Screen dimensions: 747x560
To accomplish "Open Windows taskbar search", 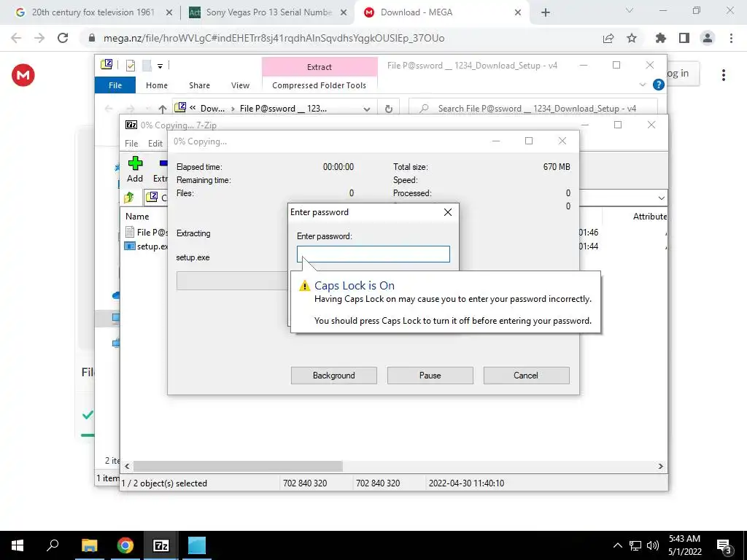I will (x=53, y=545).
